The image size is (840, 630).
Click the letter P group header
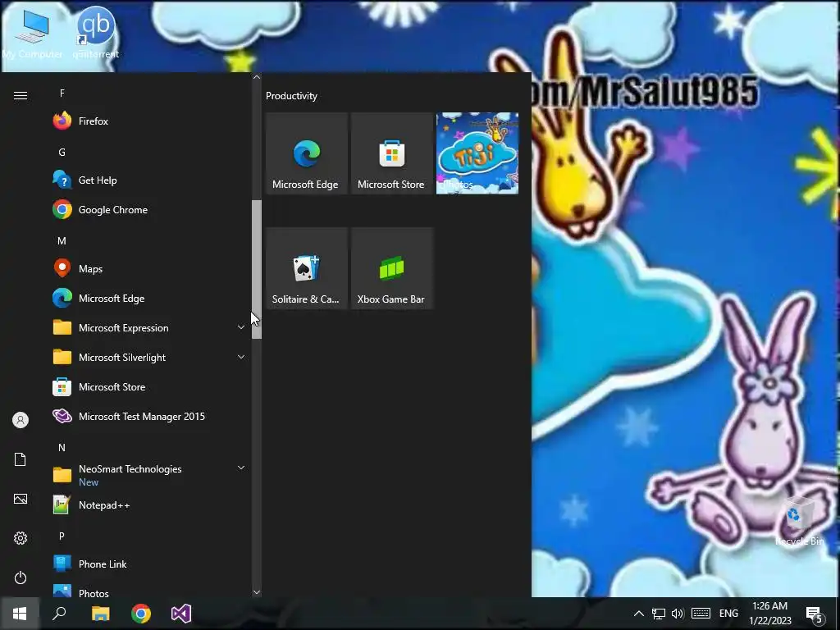pyautogui.click(x=62, y=536)
